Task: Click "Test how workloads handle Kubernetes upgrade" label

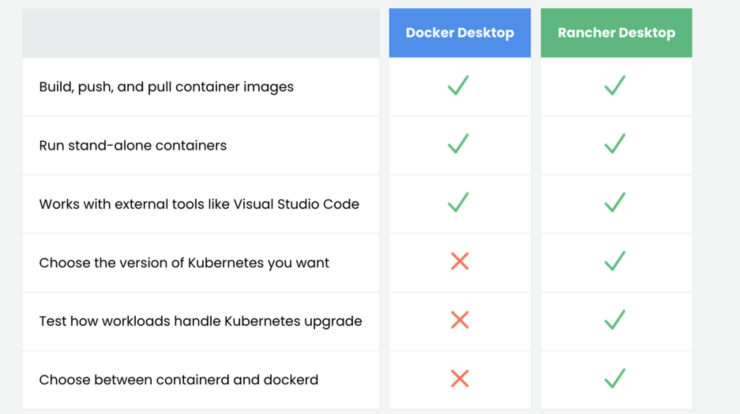Action: pos(201,321)
